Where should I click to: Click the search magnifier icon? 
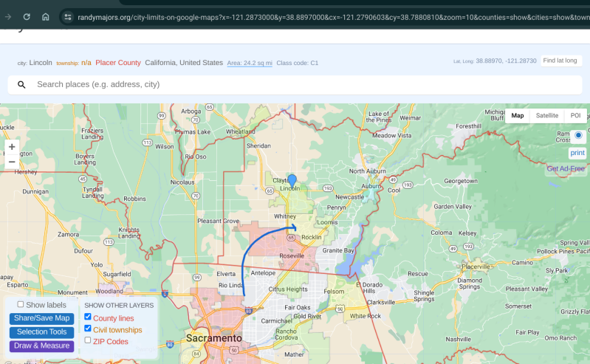pos(21,85)
